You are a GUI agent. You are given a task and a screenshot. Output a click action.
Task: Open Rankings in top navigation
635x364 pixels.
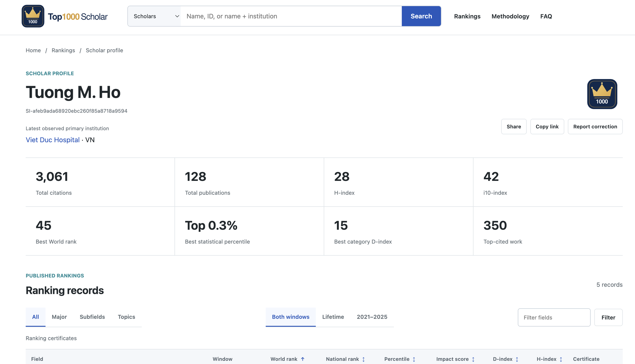click(x=467, y=16)
